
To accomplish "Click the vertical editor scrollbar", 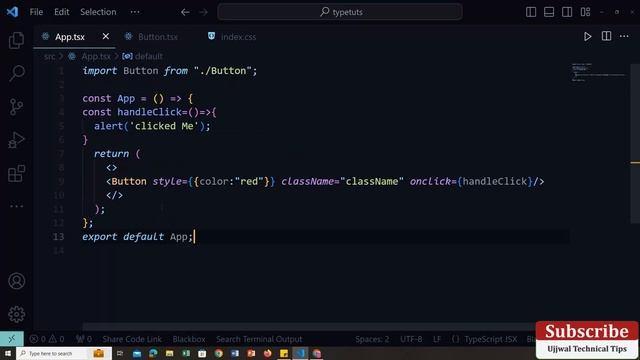I will (635, 144).
